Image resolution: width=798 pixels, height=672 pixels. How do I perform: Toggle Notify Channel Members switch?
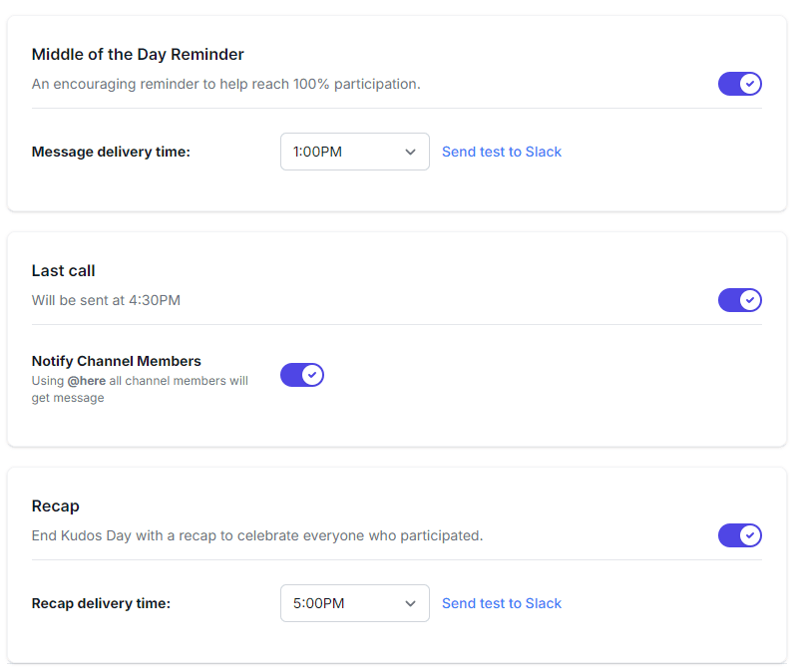tap(301, 375)
